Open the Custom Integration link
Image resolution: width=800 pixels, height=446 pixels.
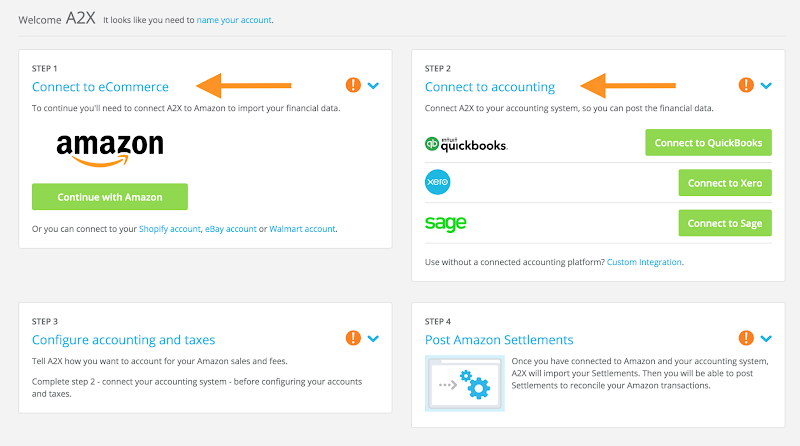point(644,262)
